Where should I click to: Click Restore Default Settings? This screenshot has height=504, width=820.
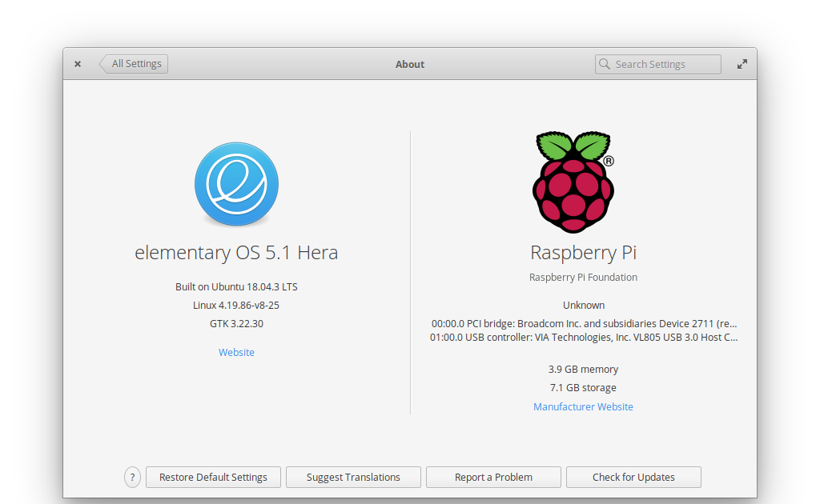pyautogui.click(x=213, y=477)
